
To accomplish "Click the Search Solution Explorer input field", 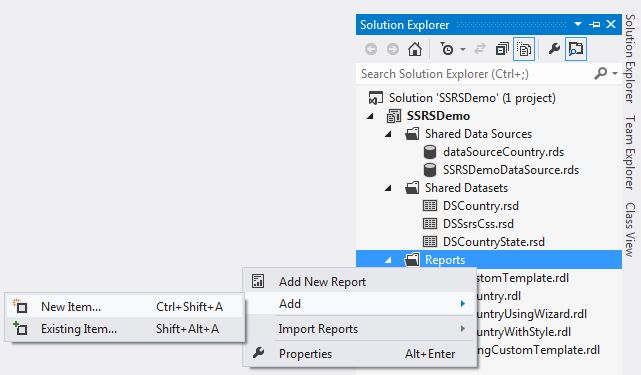I will (474, 74).
